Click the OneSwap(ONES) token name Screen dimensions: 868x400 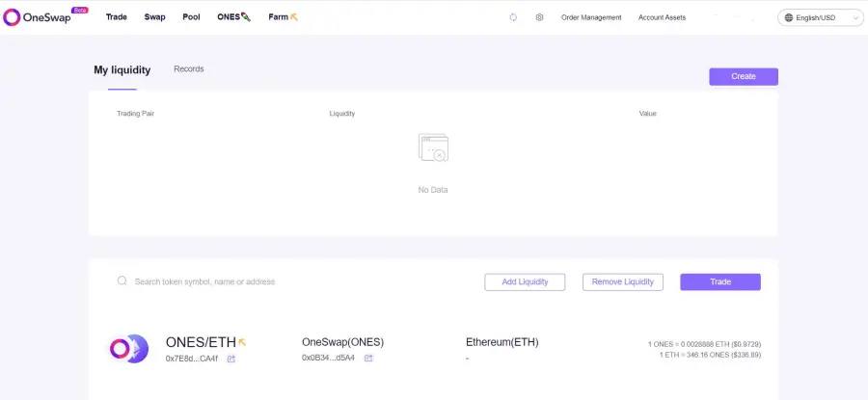tap(342, 342)
